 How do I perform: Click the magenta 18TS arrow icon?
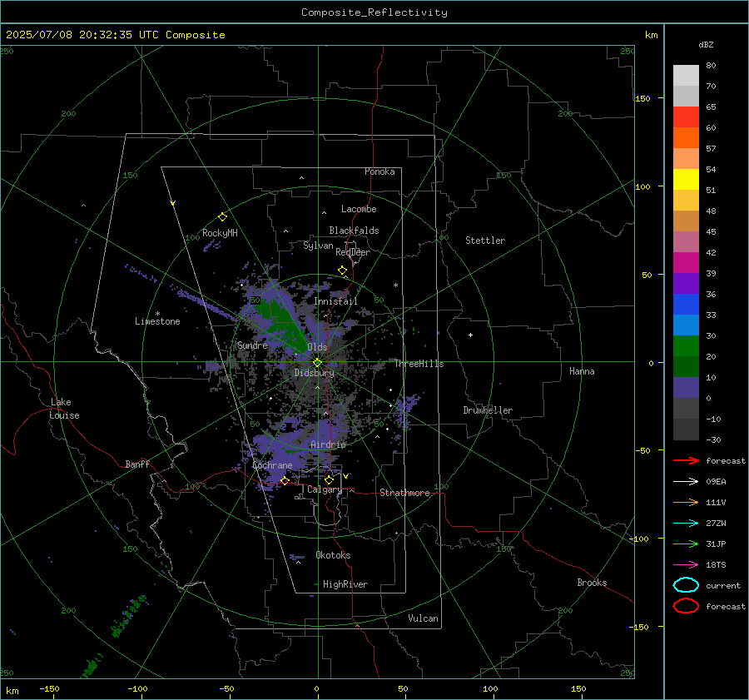click(x=686, y=565)
